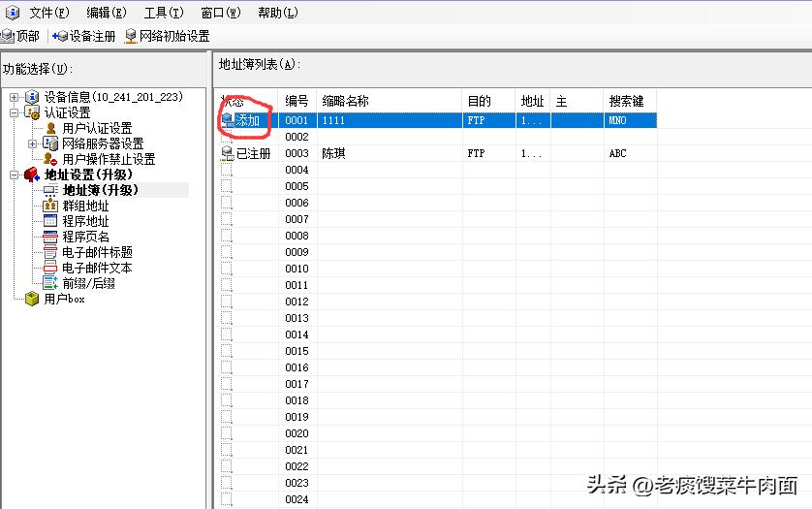The image size is (812, 509).
Task: Collapse the 认证设置 tree node
Action: (x=14, y=112)
